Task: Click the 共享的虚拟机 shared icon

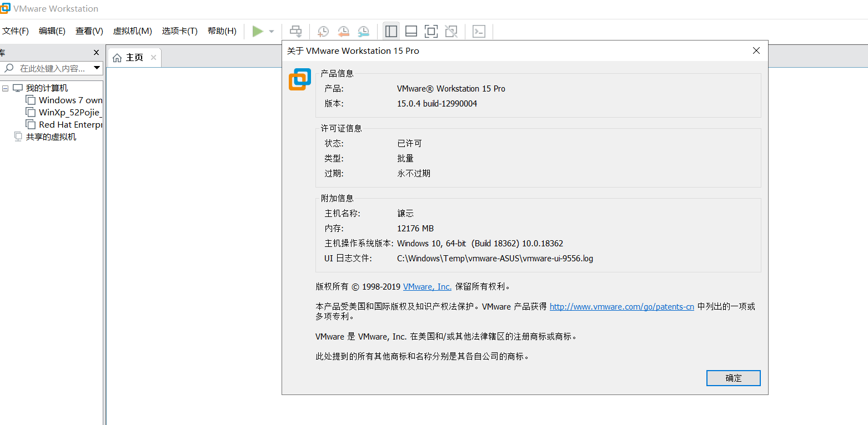Action: (x=18, y=137)
